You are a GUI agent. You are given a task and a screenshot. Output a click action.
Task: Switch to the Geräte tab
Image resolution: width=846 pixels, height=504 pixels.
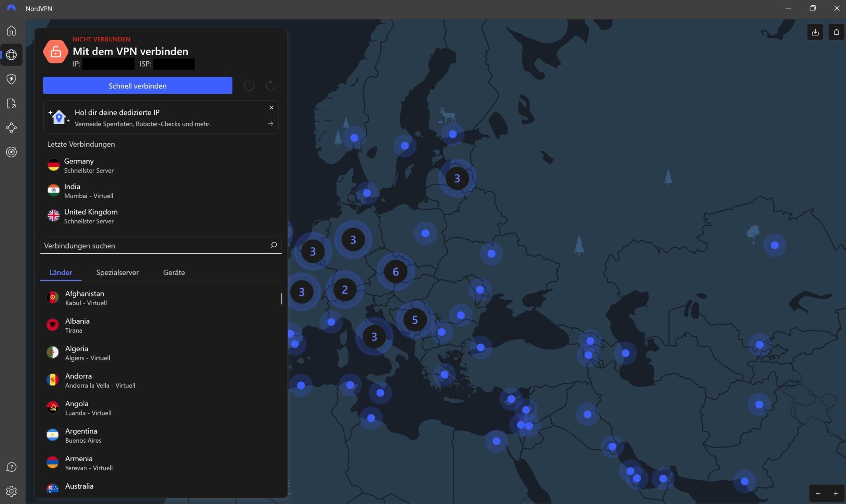174,272
